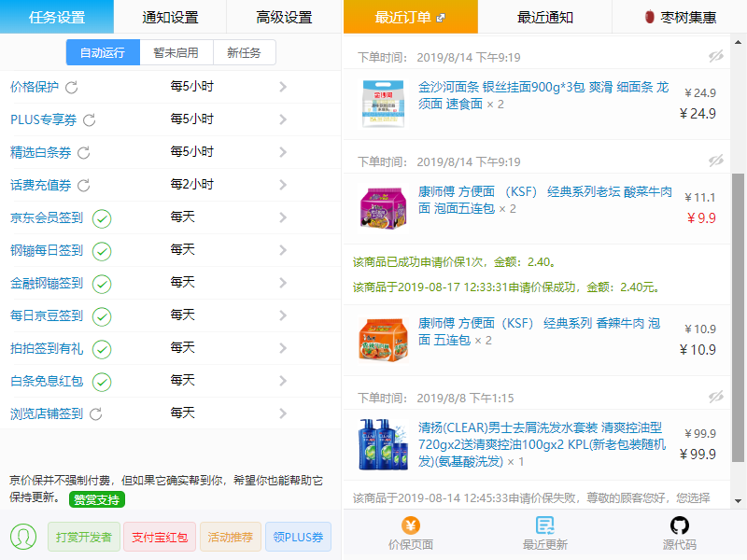The width and height of the screenshot is (747, 560).
Task: Click the green checkmark beside 京东会员签到
Action: tap(102, 218)
